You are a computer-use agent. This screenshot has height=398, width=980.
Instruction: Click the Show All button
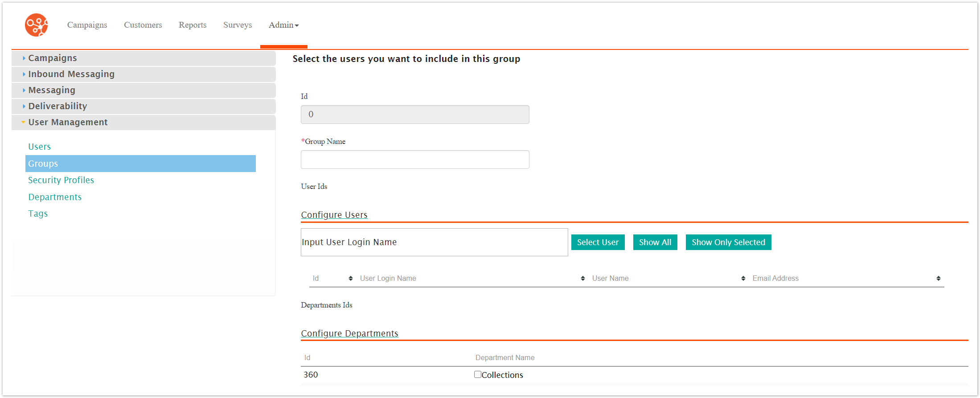(x=655, y=242)
